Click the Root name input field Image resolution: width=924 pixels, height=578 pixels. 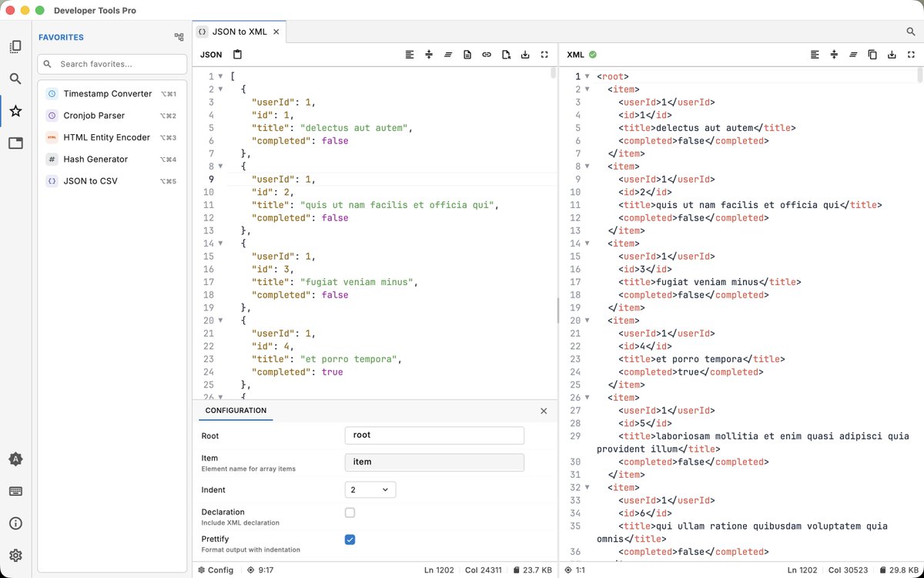pos(434,435)
